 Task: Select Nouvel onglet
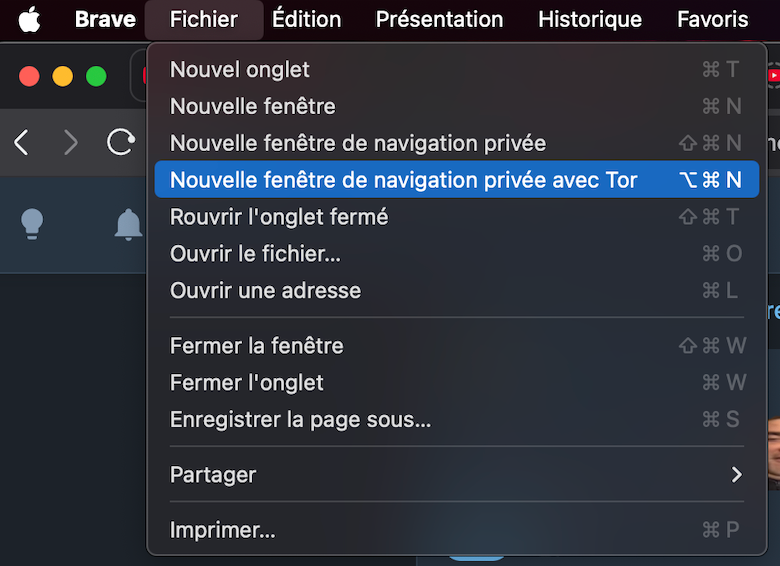(x=457, y=69)
